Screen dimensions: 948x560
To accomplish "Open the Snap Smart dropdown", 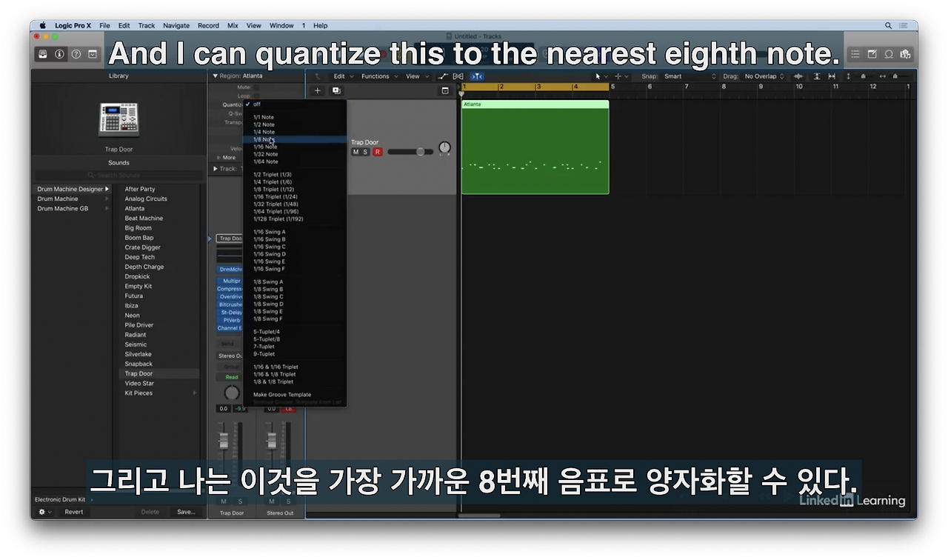I will [690, 76].
